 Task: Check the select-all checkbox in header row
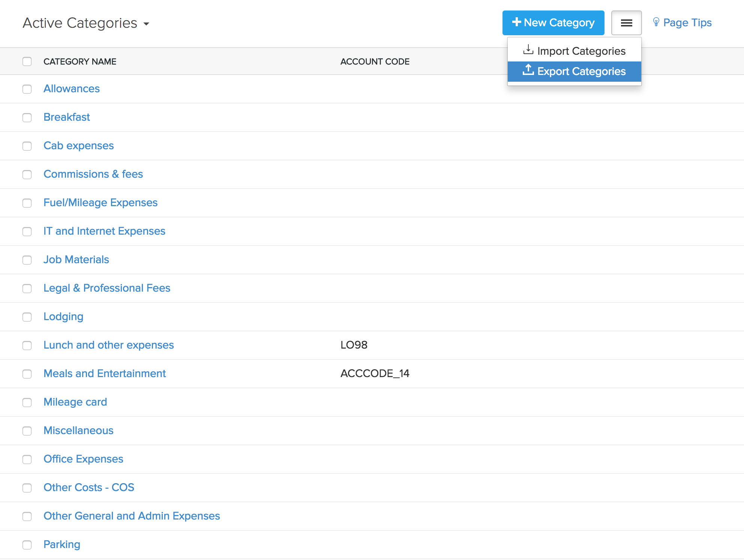[27, 61]
